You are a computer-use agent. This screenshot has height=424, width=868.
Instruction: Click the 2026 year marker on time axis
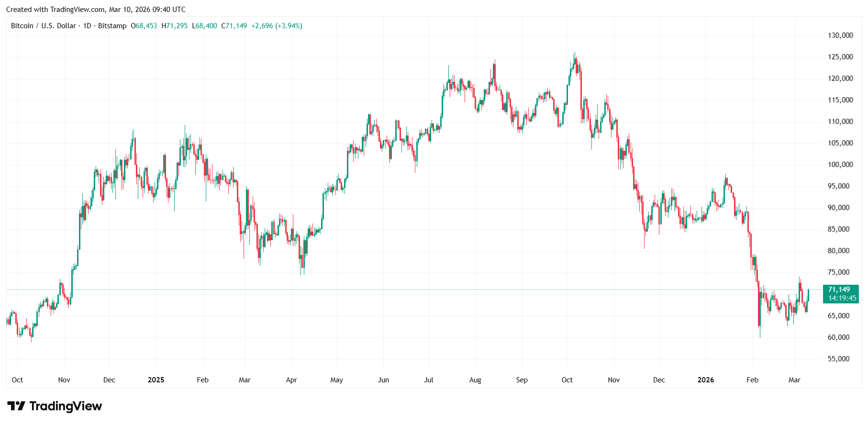click(705, 380)
